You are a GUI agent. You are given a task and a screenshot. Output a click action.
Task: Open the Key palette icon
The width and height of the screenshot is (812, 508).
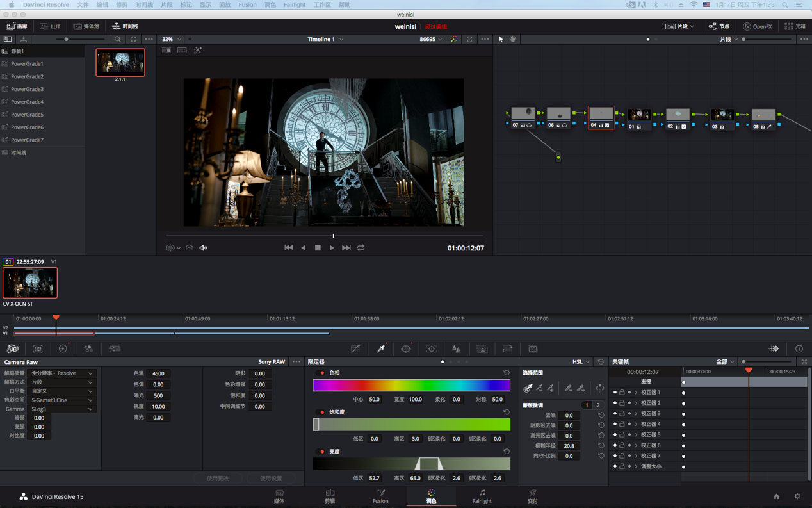click(482, 349)
